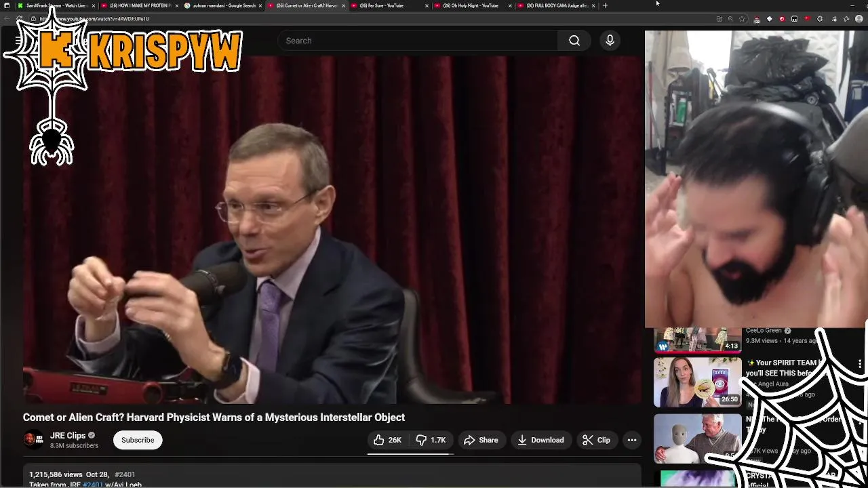
Task: Open the Share dialog for the video
Action: pos(481,440)
